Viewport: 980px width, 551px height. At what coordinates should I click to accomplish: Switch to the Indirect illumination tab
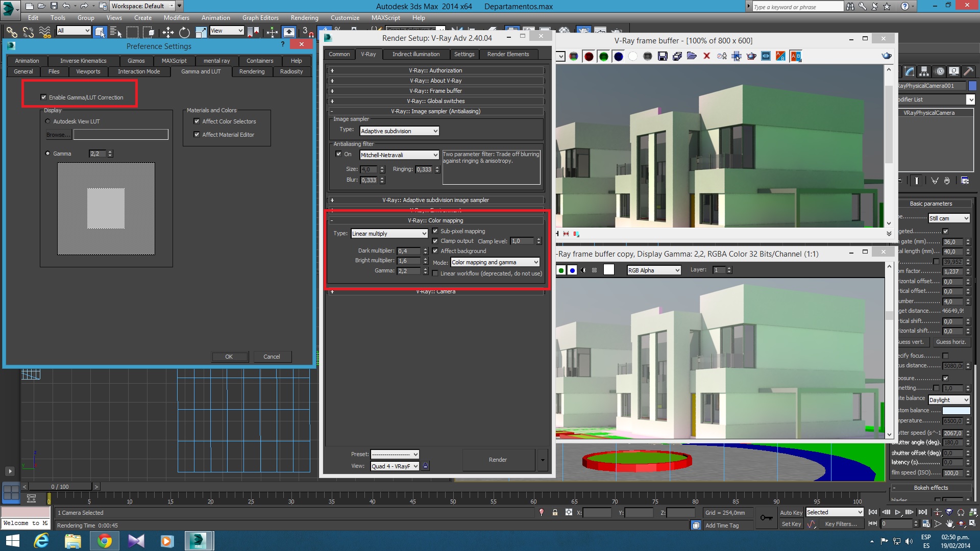415,54
